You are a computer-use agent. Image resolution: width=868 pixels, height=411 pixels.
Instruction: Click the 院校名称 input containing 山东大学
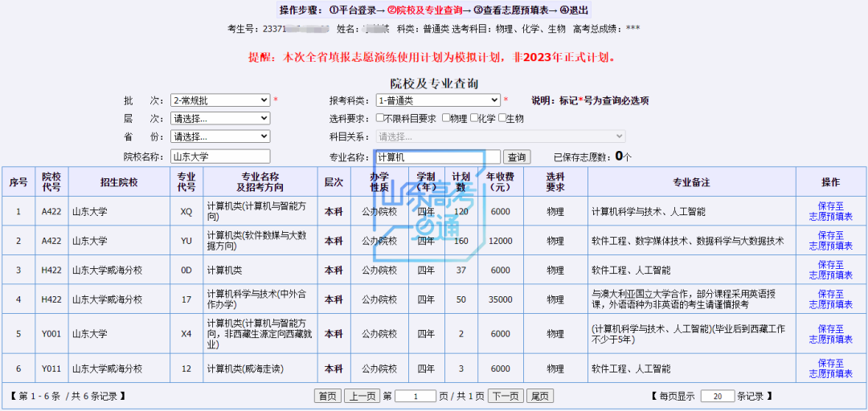coord(220,157)
